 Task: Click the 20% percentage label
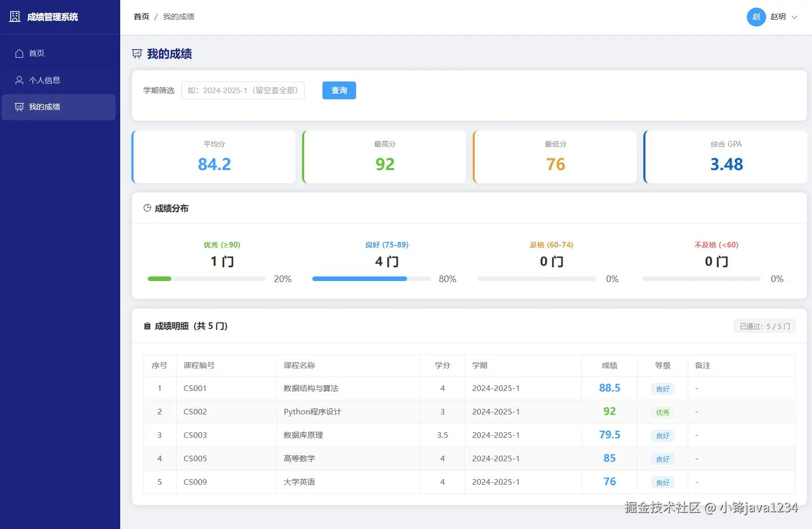(283, 279)
